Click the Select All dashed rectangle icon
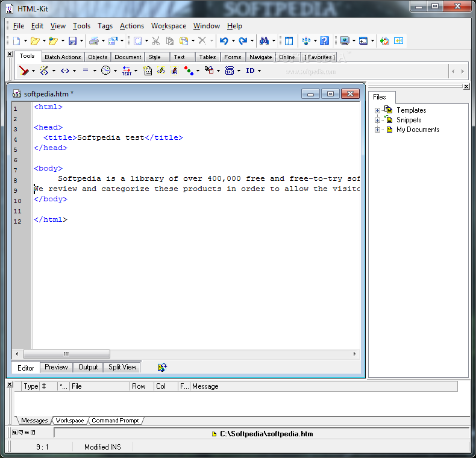 coord(137,41)
